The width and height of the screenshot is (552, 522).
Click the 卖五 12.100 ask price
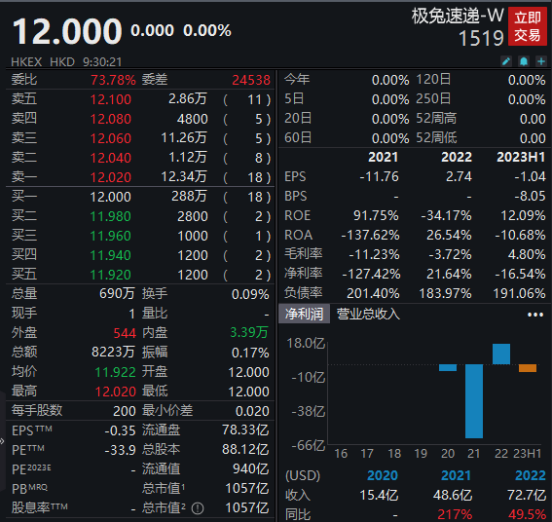111,99
